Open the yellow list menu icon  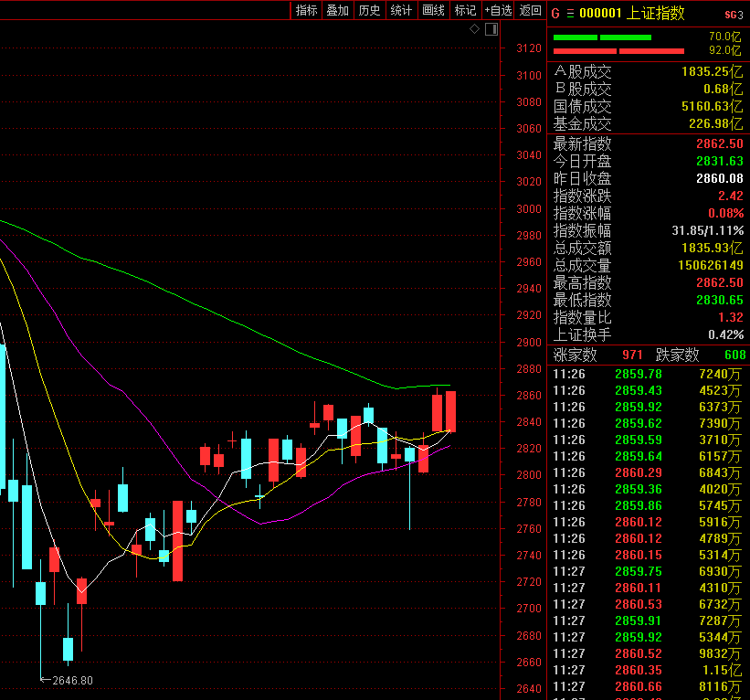click(x=570, y=14)
